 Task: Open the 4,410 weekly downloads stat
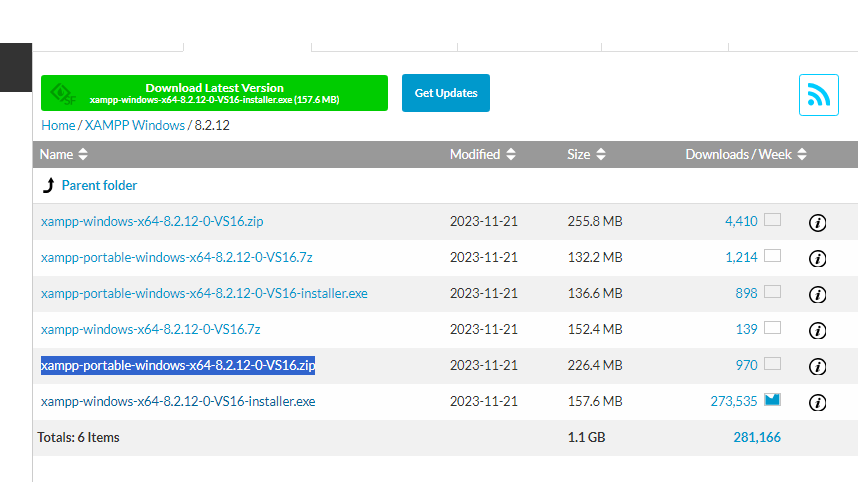pos(741,221)
